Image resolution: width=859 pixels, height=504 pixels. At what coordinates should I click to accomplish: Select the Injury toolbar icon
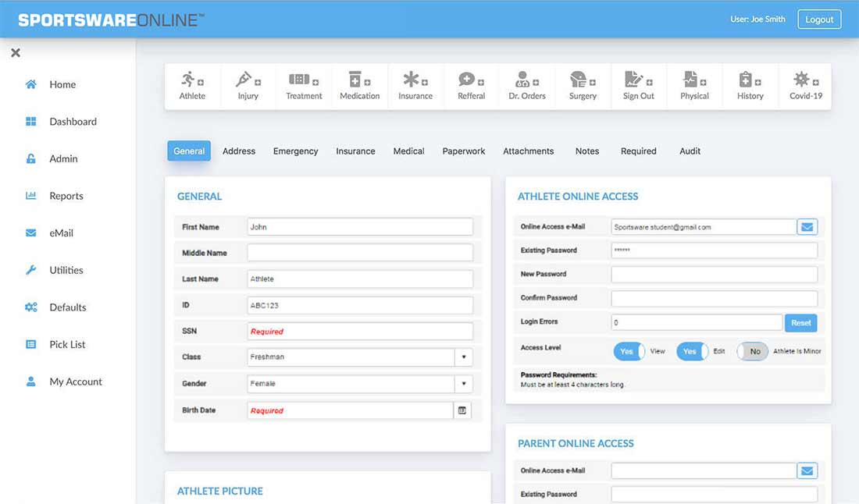tap(248, 86)
